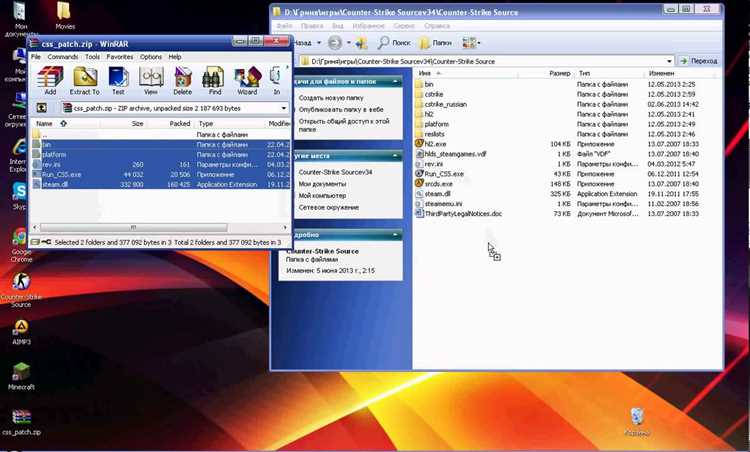Image resolution: width=750 pixels, height=452 pixels.
Task: Launch the Wizard icon in WinRAR
Action: 247,80
